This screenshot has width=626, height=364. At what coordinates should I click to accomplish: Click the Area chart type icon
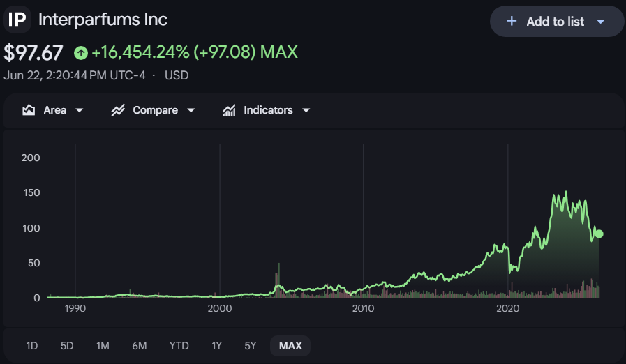pyautogui.click(x=29, y=110)
